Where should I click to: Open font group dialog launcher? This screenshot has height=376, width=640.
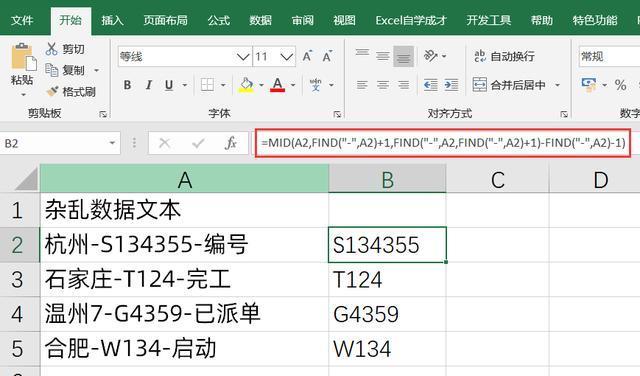point(337,114)
